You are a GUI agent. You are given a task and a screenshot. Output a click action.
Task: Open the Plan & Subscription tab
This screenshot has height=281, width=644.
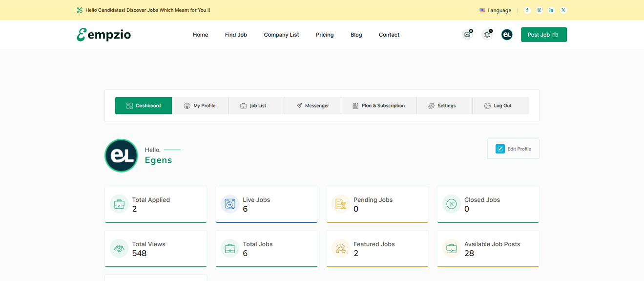click(379, 106)
